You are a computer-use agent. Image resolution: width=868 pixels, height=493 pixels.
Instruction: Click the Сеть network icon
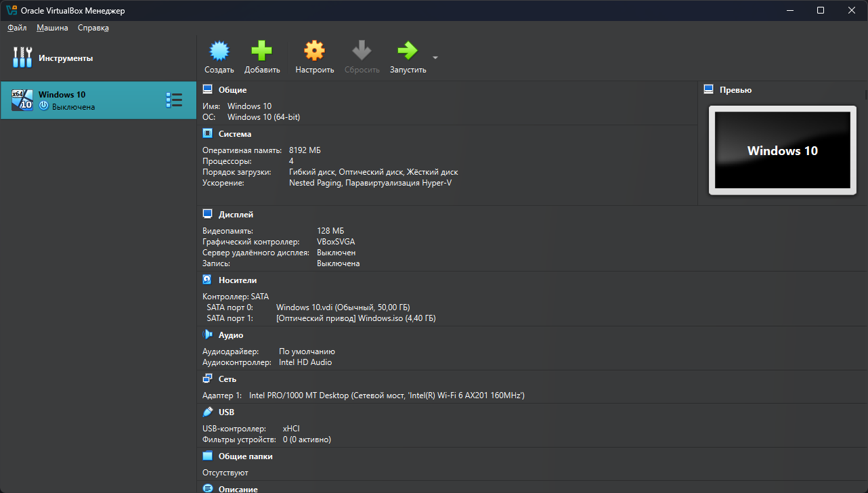point(208,379)
